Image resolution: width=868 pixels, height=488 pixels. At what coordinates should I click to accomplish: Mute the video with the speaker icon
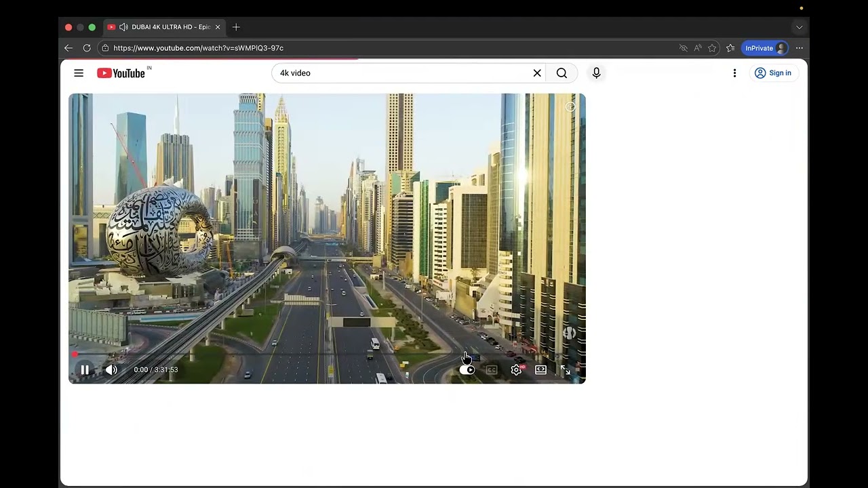[111, 369]
